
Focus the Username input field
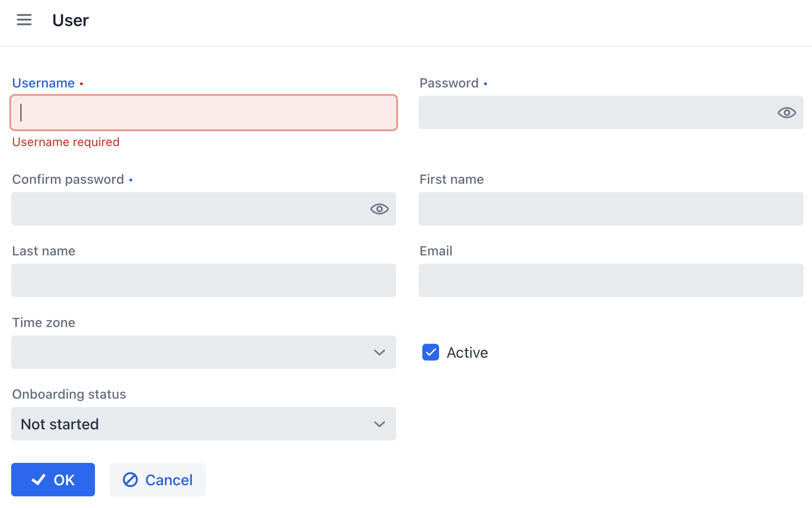[203, 113]
